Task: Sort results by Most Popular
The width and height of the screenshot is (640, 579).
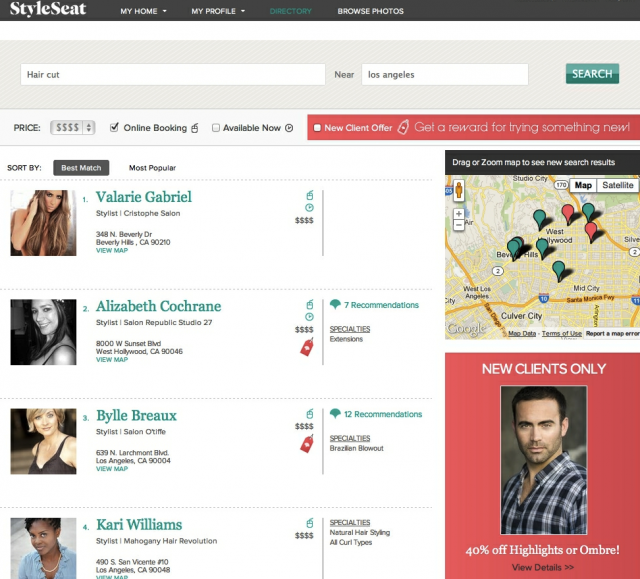Action: coord(152,168)
